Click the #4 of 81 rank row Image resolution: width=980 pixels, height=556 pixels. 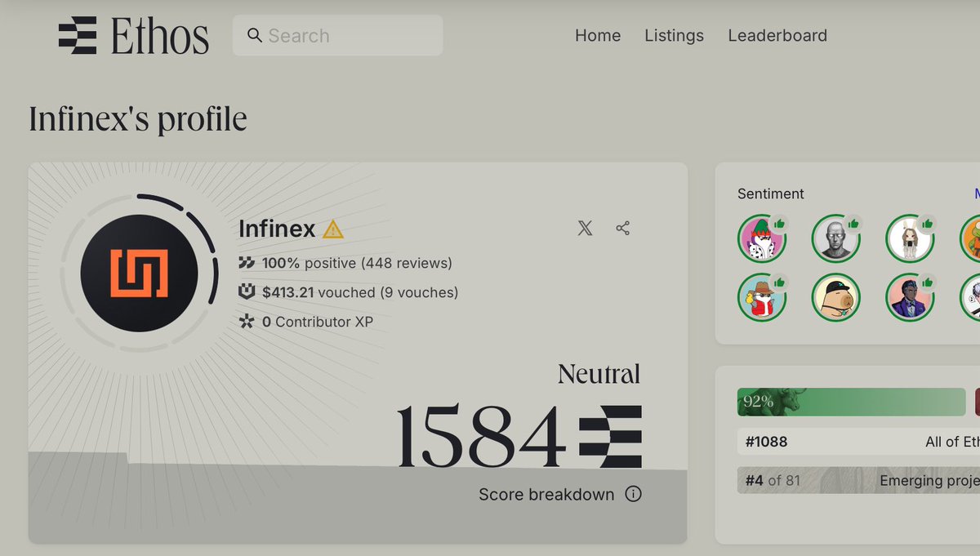click(x=858, y=481)
